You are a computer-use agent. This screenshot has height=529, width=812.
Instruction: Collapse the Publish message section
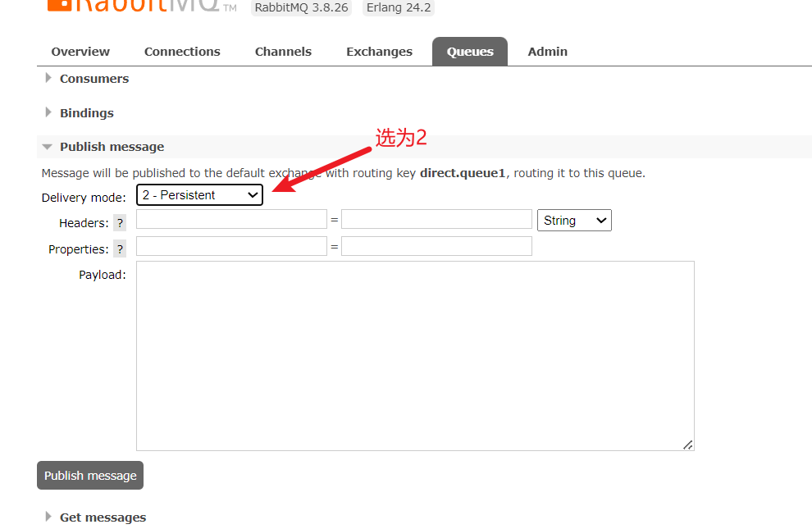(x=112, y=147)
